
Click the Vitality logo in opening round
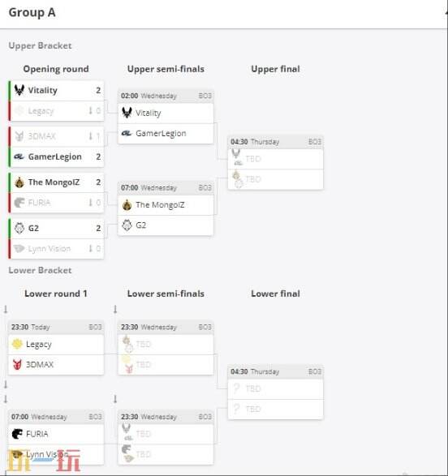point(19,90)
